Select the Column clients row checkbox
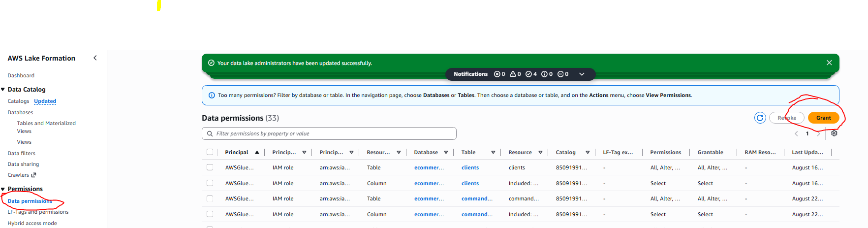This screenshot has height=228, width=868. point(210,183)
